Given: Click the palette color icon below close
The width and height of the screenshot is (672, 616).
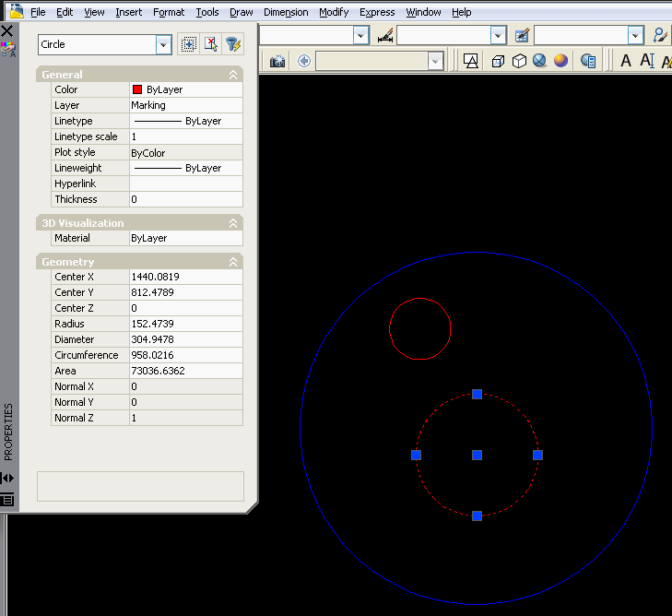Looking at the screenshot, I should point(8,50).
